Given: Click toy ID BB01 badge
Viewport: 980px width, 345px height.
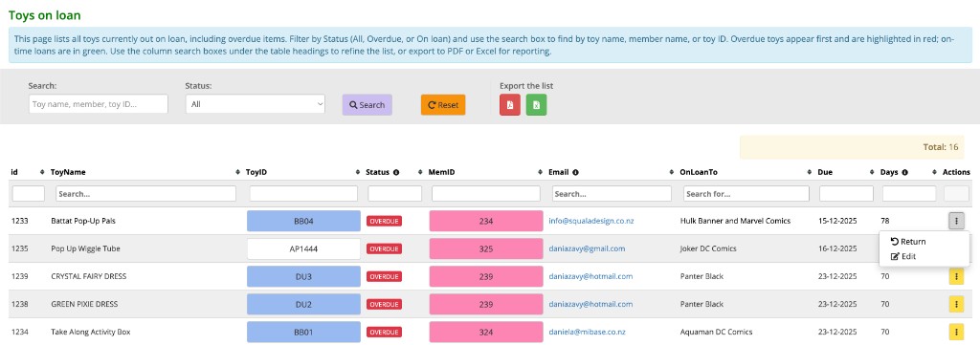Looking at the screenshot, I should tap(303, 332).
